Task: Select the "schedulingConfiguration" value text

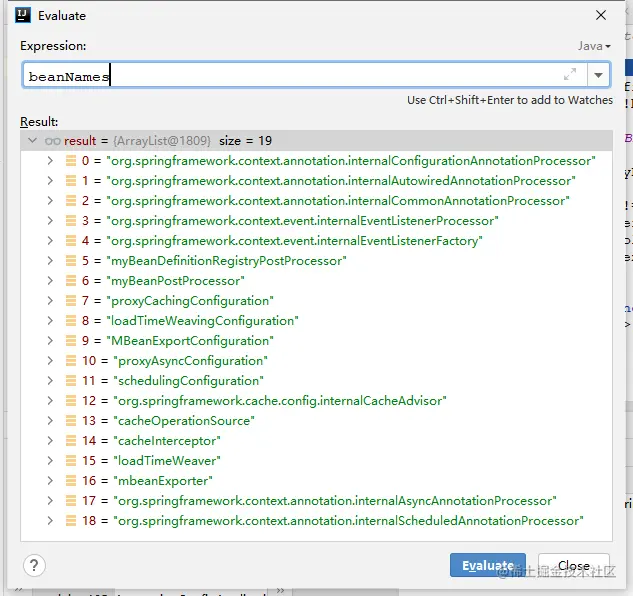Action: (x=189, y=381)
